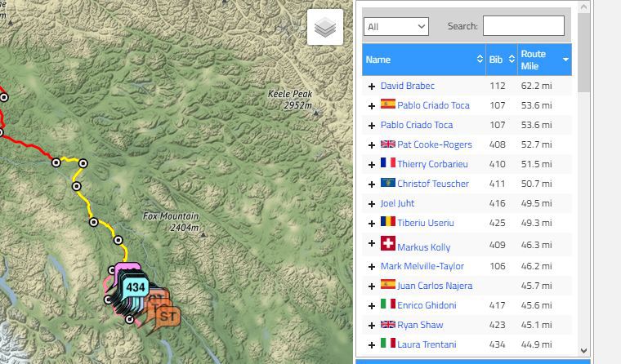Click the Spain flag beside Pablo Criado Toca
Screen dimensions: 621x364
click(x=388, y=105)
